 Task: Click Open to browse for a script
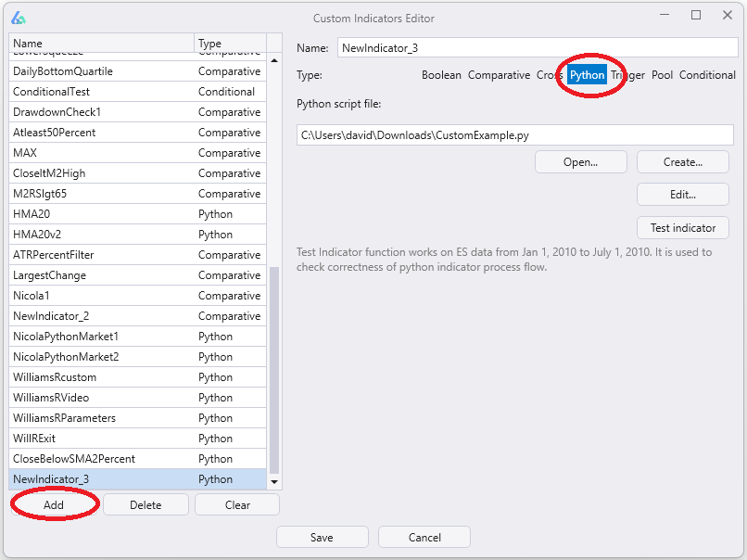[580, 161]
